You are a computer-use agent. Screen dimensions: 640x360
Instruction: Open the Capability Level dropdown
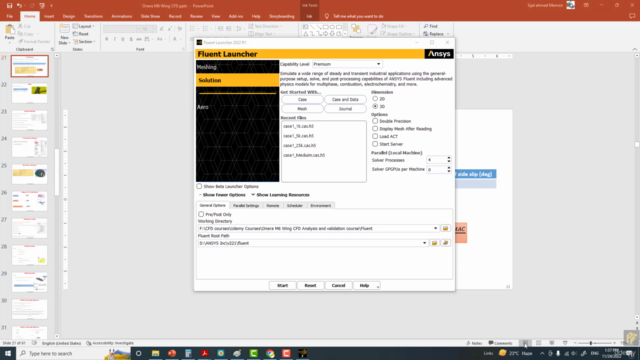pyautogui.click(x=347, y=64)
